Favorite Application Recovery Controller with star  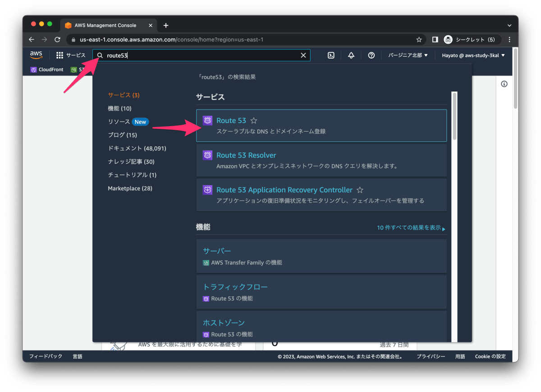tap(360, 190)
